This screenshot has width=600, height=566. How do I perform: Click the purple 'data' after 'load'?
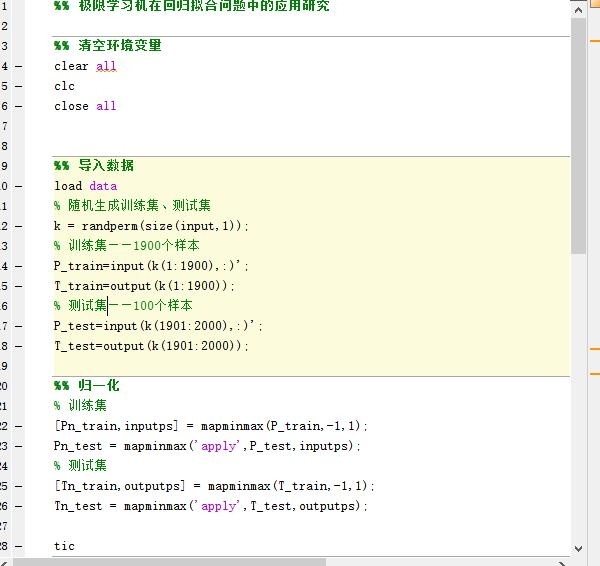coord(103,186)
